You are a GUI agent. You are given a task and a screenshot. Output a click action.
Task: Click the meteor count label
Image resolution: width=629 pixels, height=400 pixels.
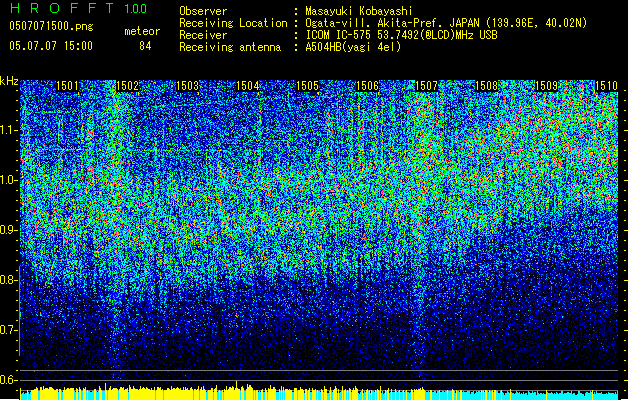click(142, 31)
